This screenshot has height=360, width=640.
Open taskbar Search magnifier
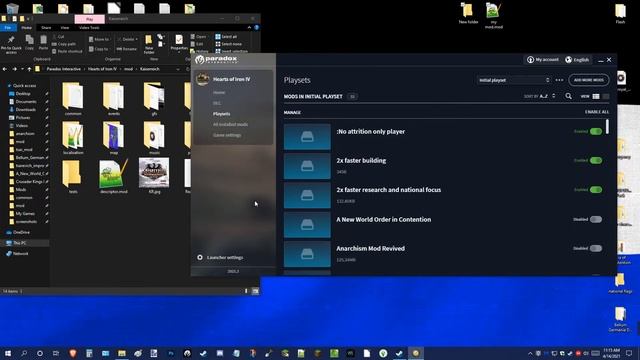(24, 353)
